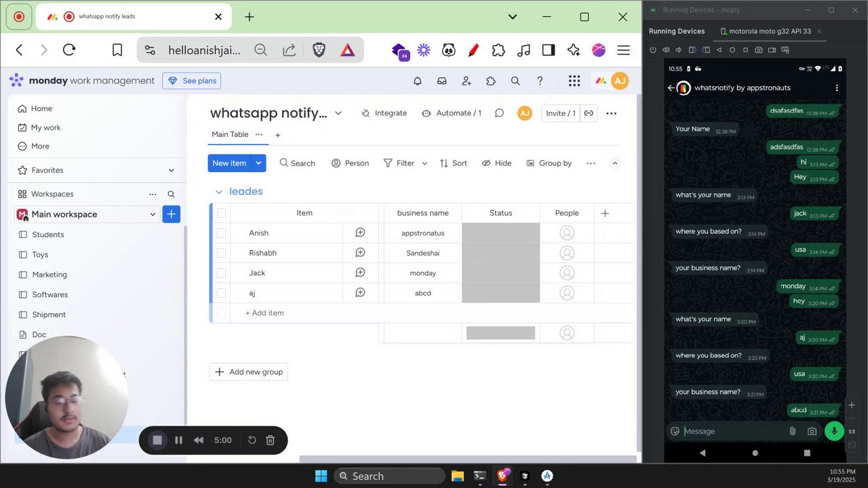The width and height of the screenshot is (868, 488).
Task: Delete the recording with trash icon
Action: coord(270,440)
